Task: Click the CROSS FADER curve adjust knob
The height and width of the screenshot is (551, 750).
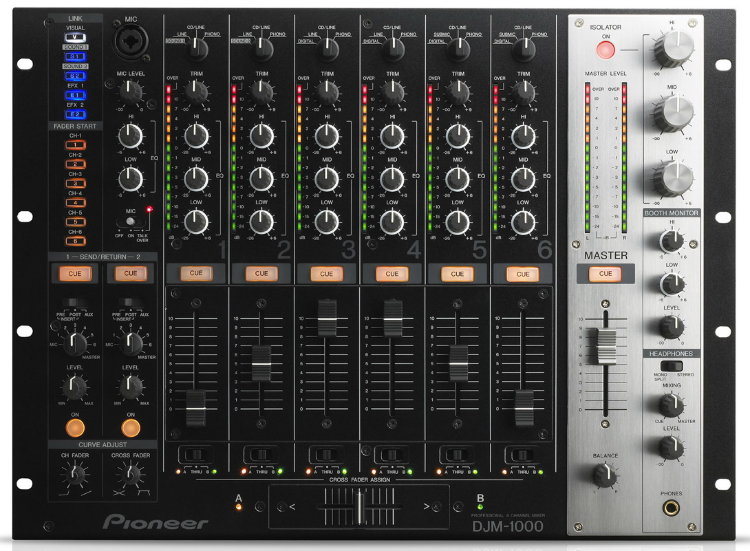Action: coord(131,474)
